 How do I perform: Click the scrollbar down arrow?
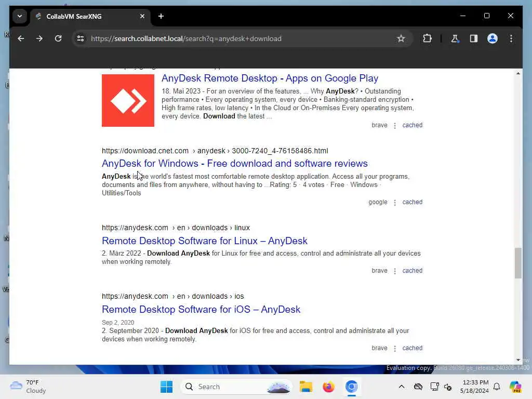[x=518, y=360]
